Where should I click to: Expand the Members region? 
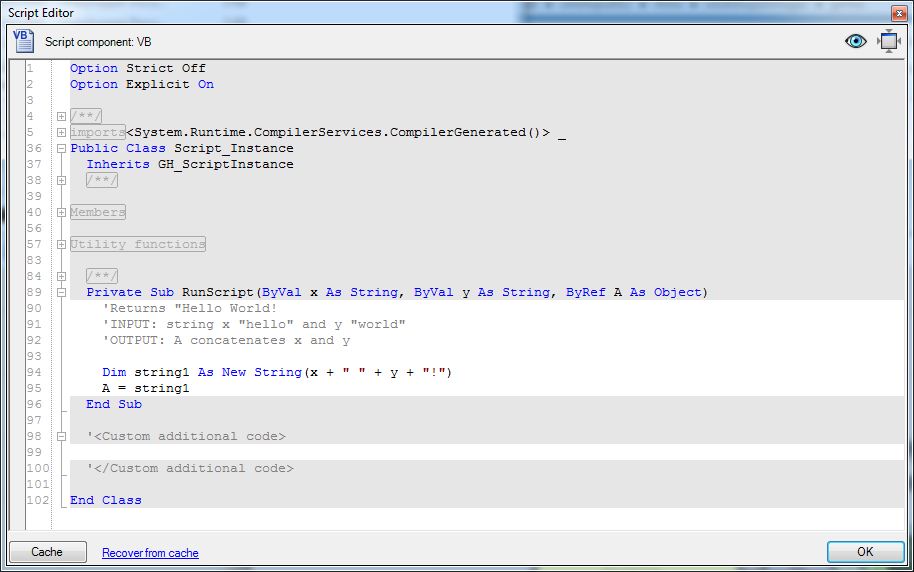[x=61, y=213]
